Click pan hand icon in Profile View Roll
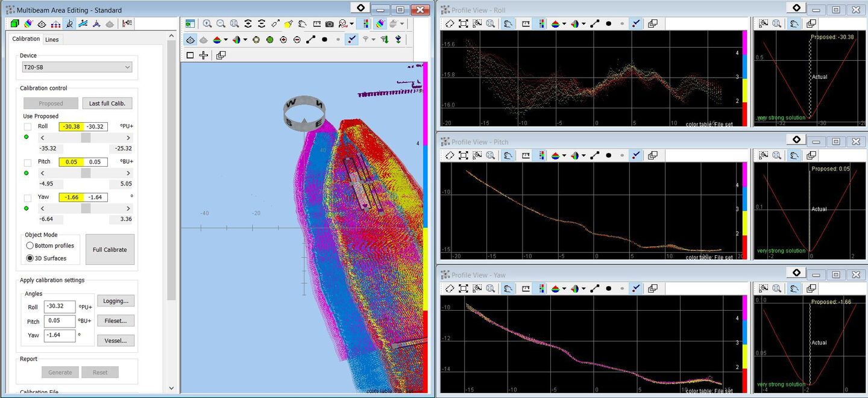This screenshot has height=398, width=868. click(508, 23)
